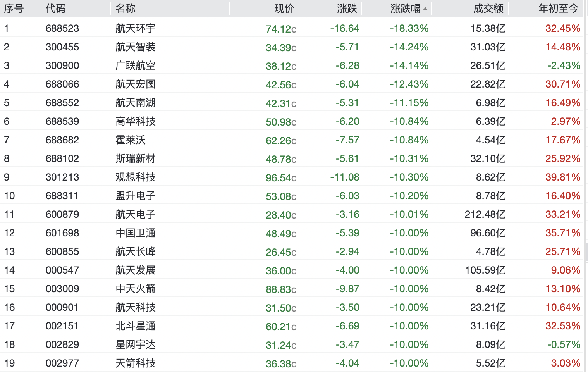Select stock code 003009
Screen dimensions: 588x372
coord(62,289)
